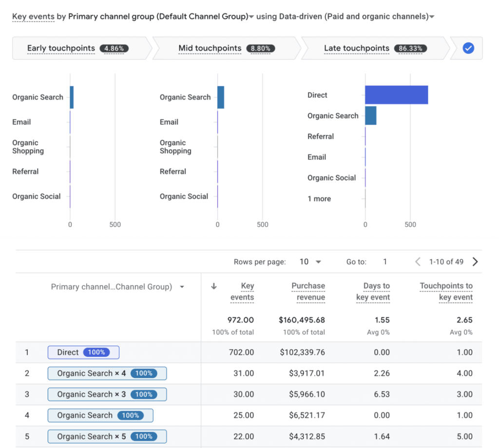Click the descending sort arrow beside Key events

pos(213,287)
